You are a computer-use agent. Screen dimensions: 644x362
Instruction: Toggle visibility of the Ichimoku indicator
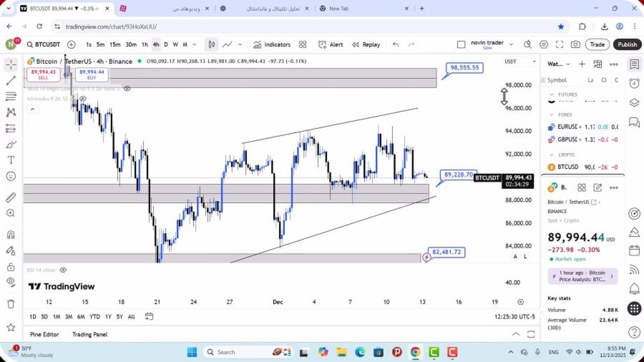83,99
